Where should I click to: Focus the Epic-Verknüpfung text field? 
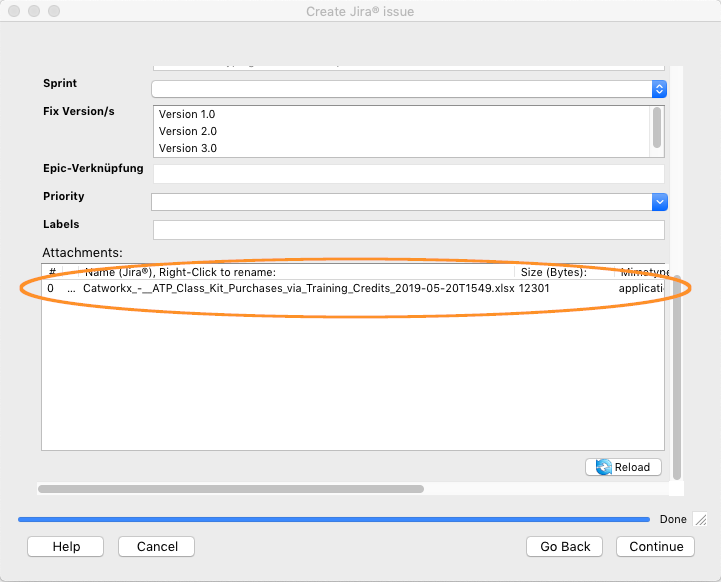(408, 174)
